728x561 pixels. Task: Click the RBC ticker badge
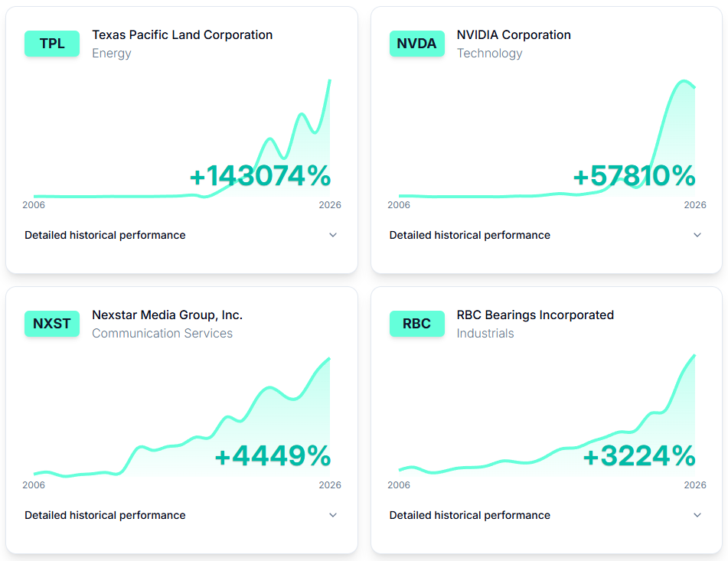pos(417,324)
